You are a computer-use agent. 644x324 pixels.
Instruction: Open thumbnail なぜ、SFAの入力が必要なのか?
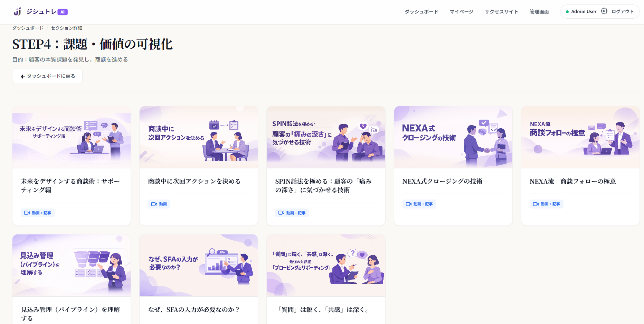[199, 266]
